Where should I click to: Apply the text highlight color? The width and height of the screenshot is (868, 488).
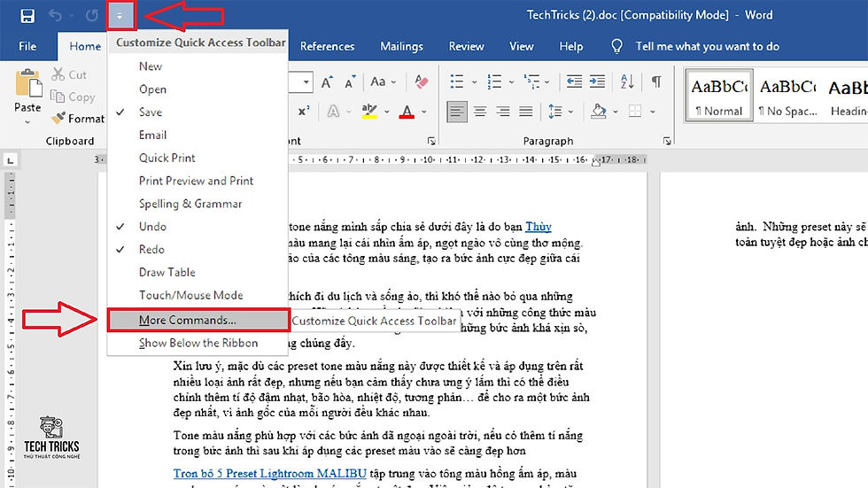coord(369,112)
